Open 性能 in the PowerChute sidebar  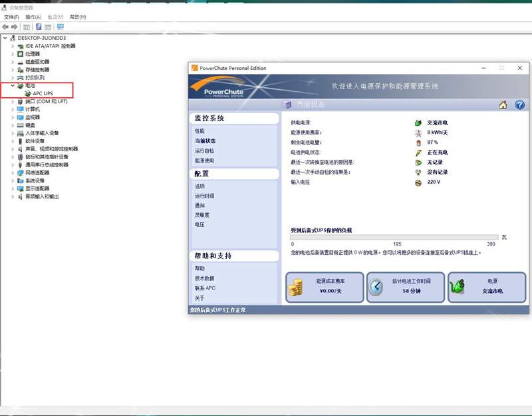click(x=200, y=131)
